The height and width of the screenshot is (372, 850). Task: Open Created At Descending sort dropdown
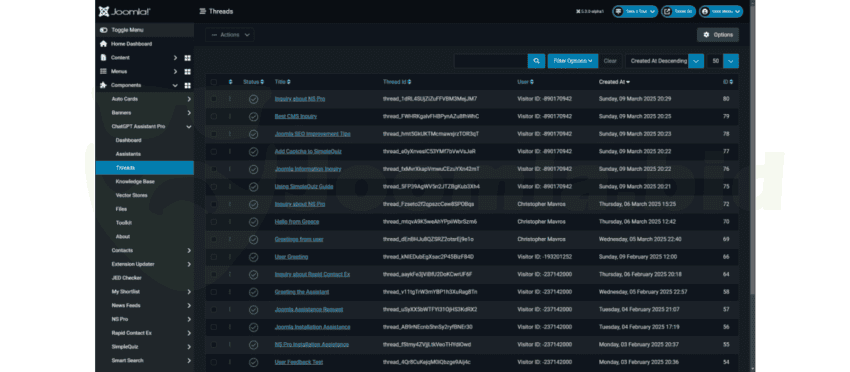[665, 61]
